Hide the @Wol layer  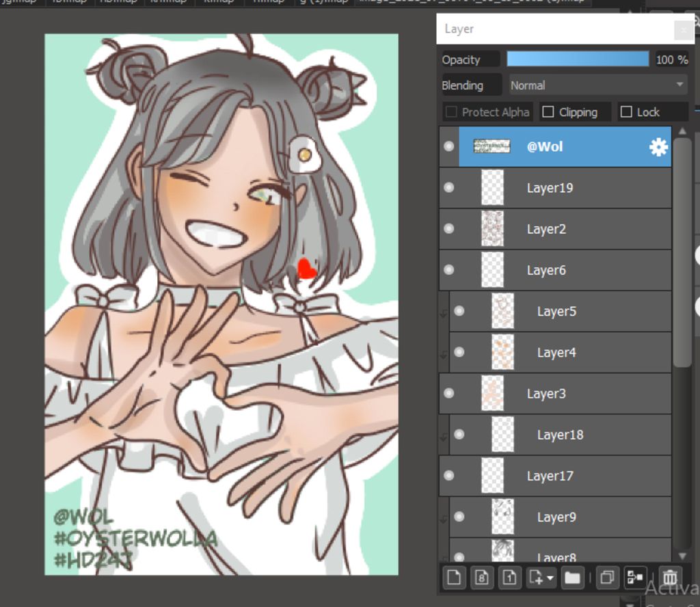coord(449,146)
